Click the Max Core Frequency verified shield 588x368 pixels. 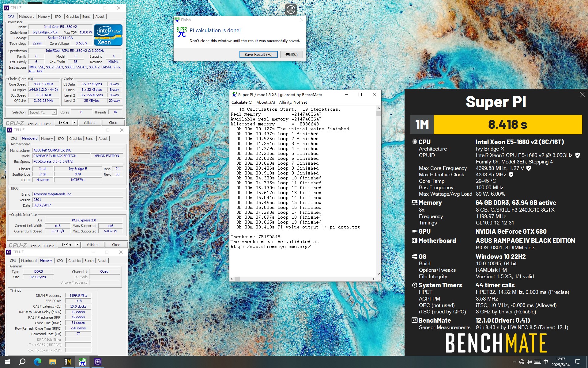(529, 168)
